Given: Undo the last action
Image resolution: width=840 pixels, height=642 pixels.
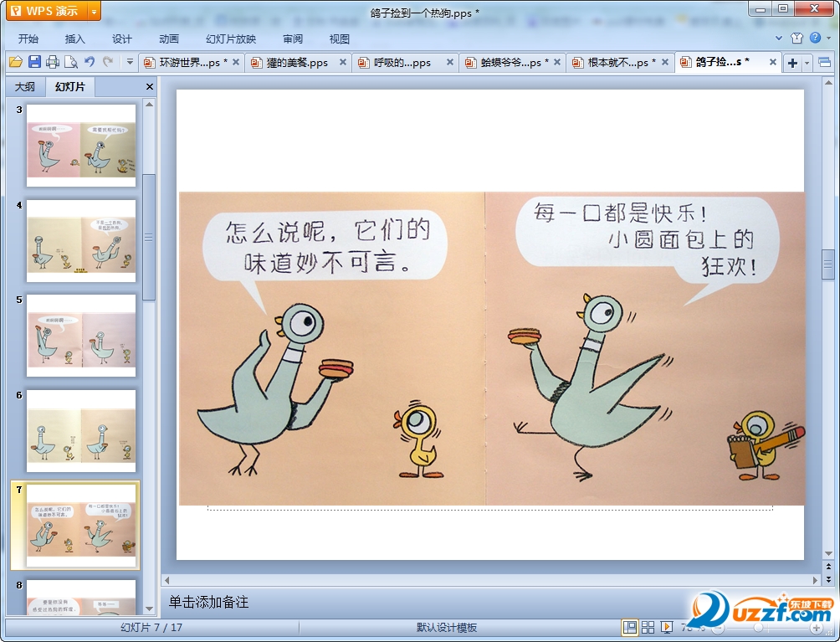Looking at the screenshot, I should pyautogui.click(x=90, y=62).
